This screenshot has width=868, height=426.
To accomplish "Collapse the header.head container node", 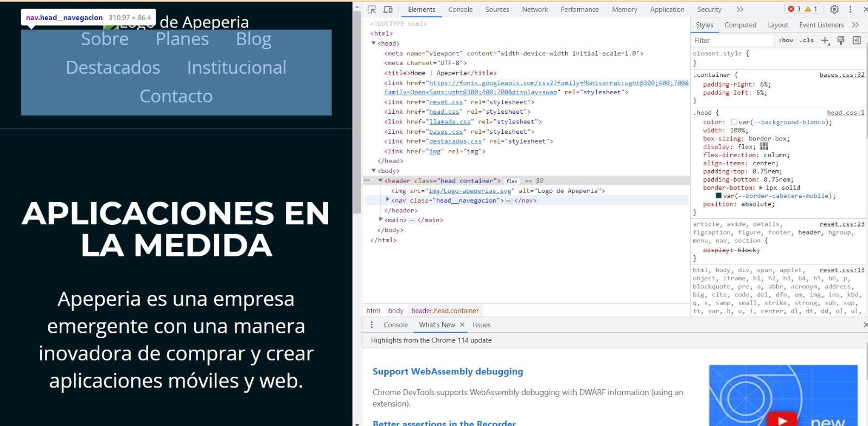I will (x=380, y=180).
